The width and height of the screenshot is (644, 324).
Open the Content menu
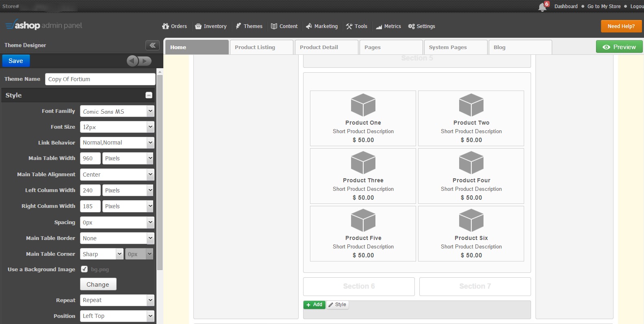tap(284, 26)
